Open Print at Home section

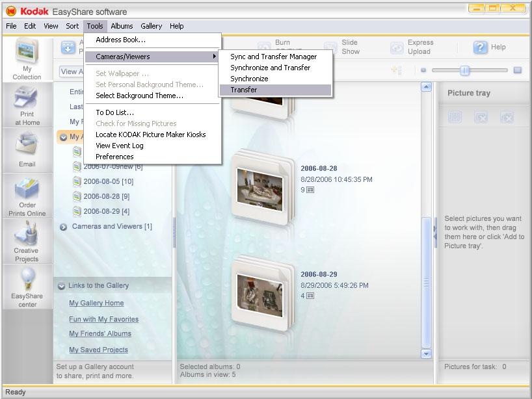click(27, 105)
